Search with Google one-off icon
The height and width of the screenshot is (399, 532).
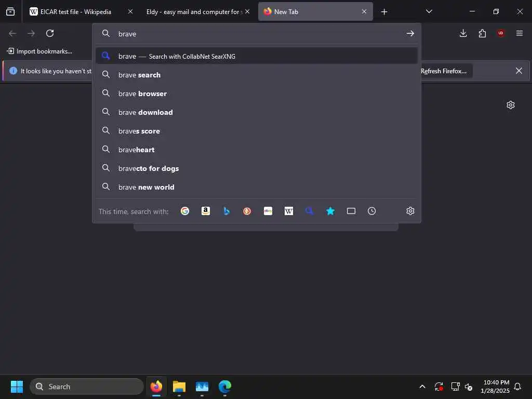pyautogui.click(x=185, y=211)
